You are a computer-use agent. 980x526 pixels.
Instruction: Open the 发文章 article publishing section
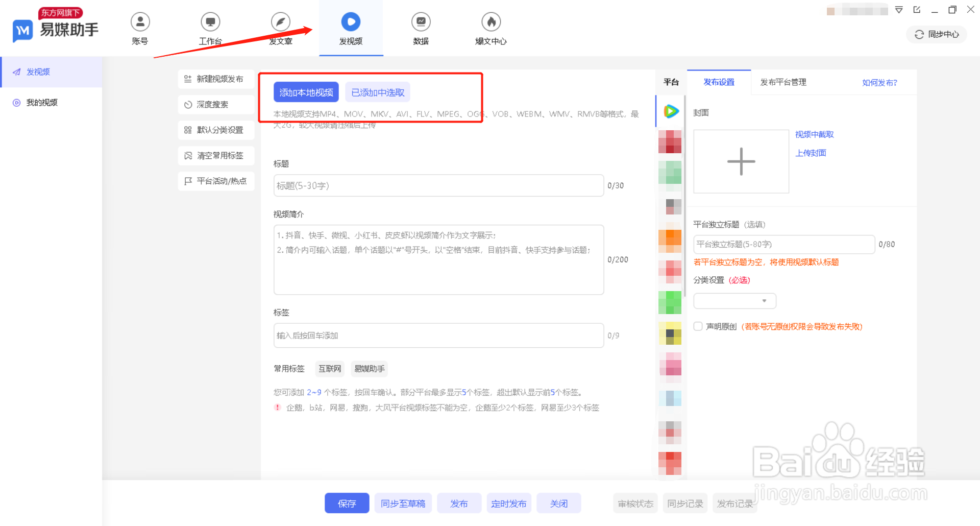(281, 28)
